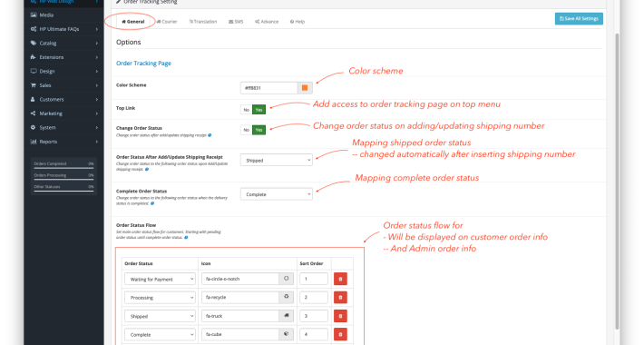Open icon picker beside fa-recycle field
644x345 pixels.
287,297
